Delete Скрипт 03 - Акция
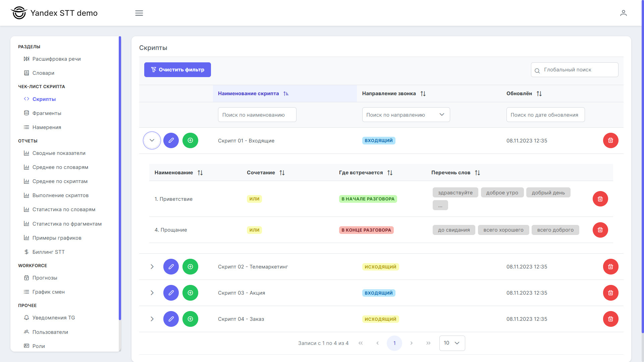644x362 pixels. click(610, 293)
